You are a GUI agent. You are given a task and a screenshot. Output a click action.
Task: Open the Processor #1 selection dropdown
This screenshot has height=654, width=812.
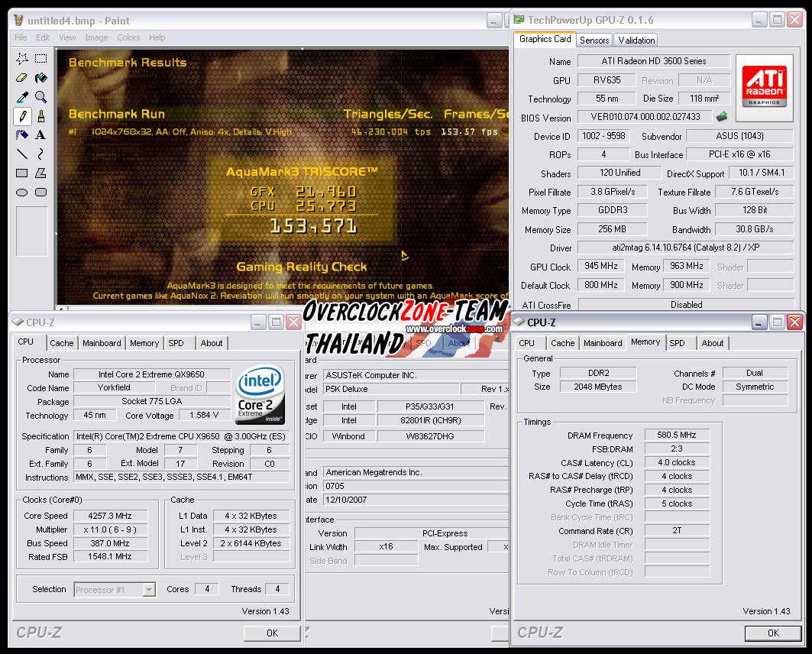(x=149, y=589)
